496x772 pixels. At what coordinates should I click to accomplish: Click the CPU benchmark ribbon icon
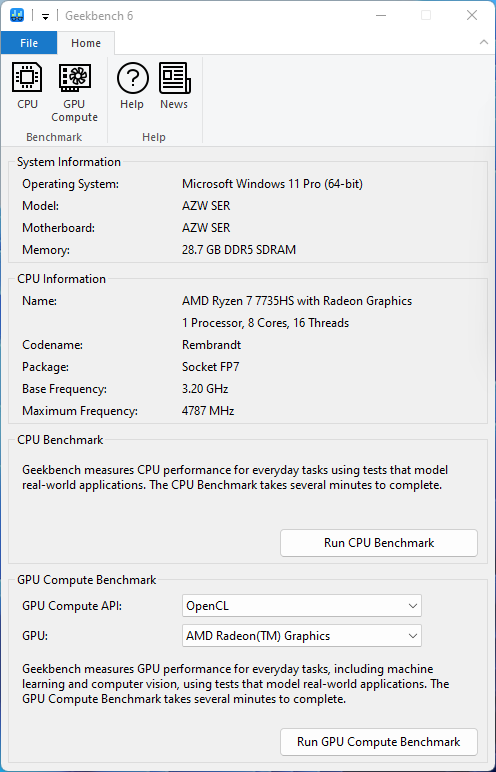[x=27, y=77]
